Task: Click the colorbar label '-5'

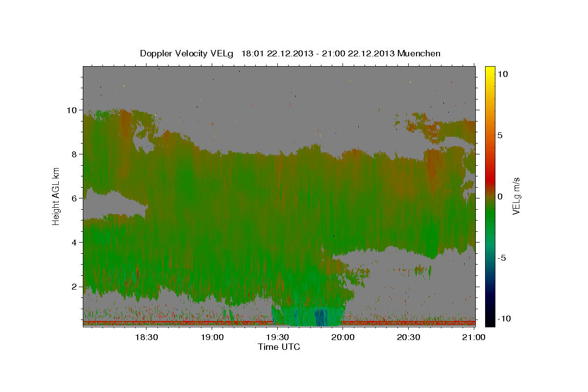Action: pos(502,257)
